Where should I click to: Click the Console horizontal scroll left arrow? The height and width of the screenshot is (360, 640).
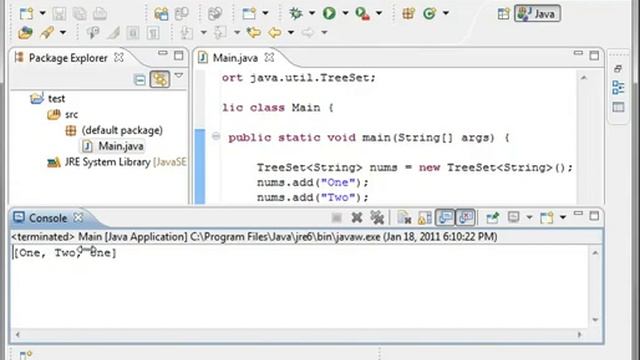[17, 335]
